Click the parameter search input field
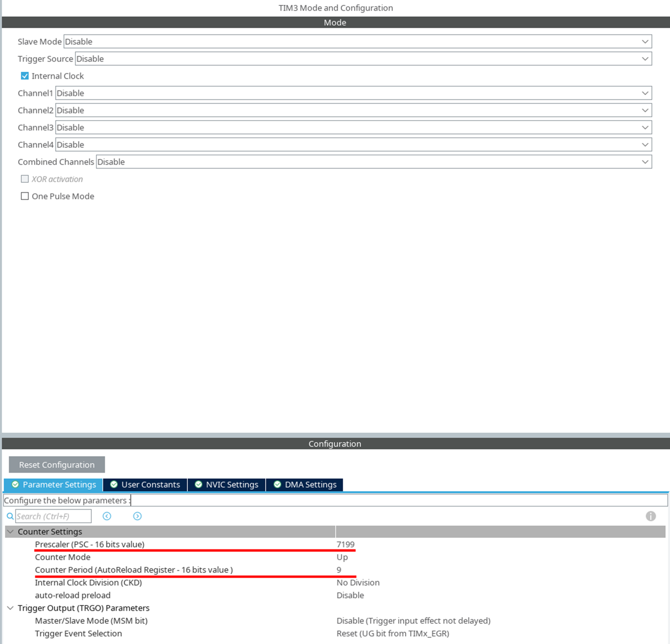This screenshot has height=644, width=670. pos(53,516)
